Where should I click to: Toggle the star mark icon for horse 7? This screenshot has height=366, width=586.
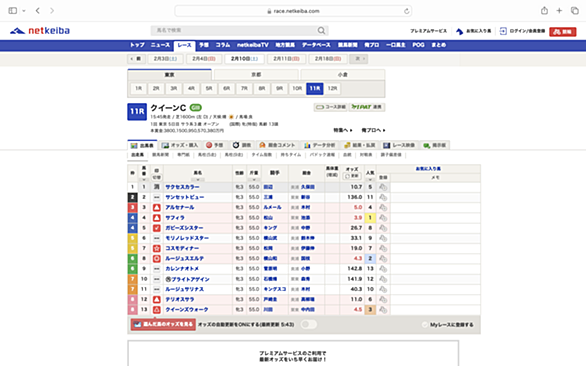(x=157, y=248)
